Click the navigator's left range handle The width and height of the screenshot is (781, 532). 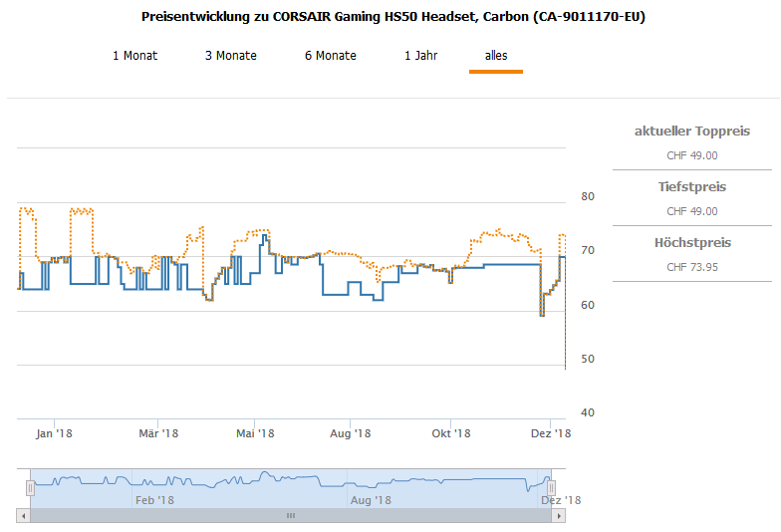point(31,487)
